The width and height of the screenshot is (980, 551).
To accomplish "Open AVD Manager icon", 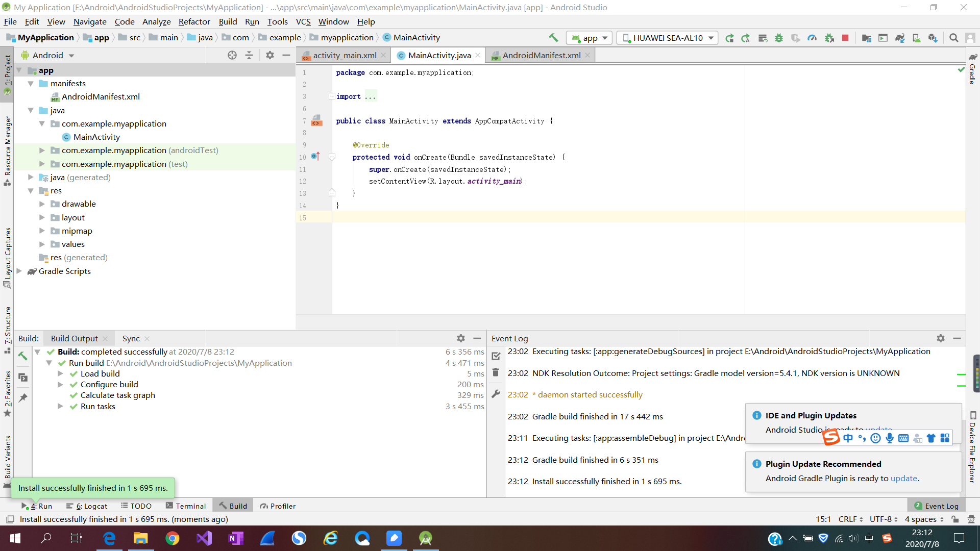I will [x=917, y=38].
